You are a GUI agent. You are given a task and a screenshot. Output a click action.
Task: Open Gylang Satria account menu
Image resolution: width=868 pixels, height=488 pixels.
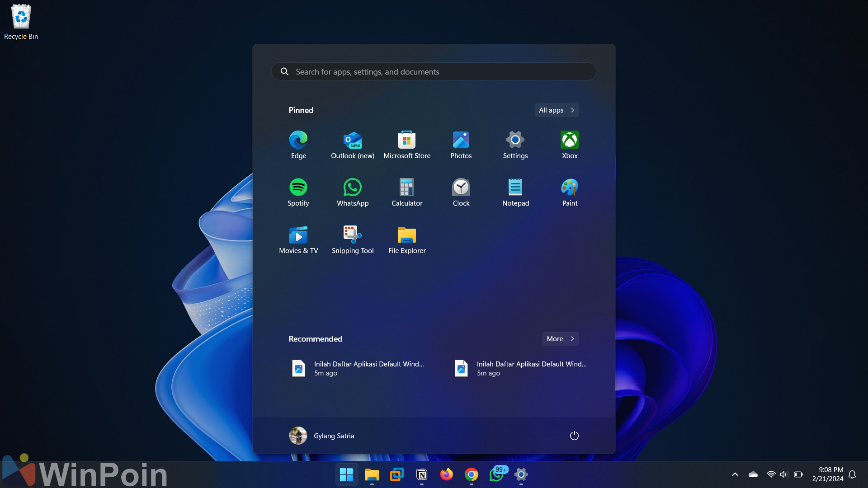pyautogui.click(x=322, y=436)
